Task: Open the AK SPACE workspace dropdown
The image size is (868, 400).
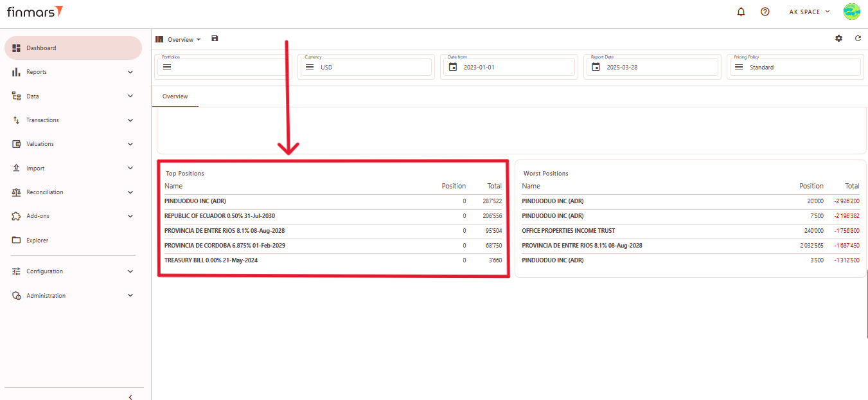Action: [x=809, y=12]
